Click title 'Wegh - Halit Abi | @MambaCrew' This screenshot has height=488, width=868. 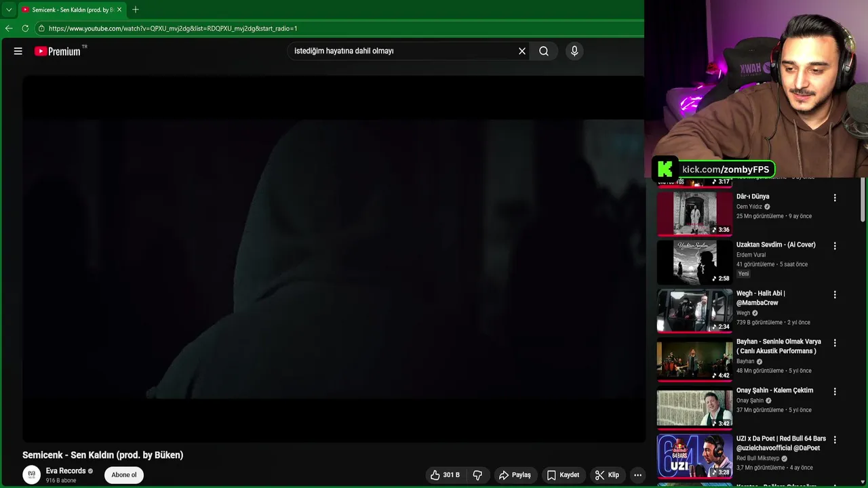(x=761, y=298)
